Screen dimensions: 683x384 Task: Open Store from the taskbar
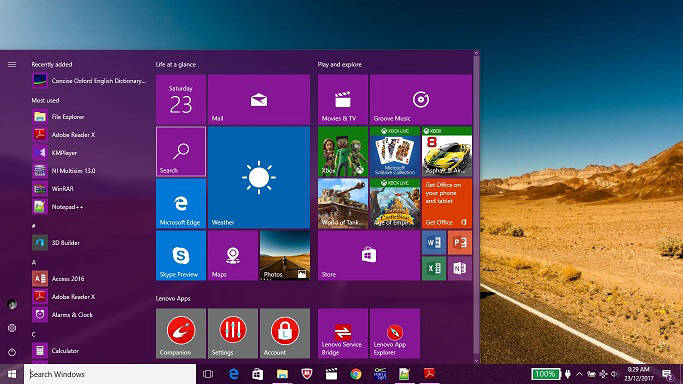pyautogui.click(x=258, y=374)
